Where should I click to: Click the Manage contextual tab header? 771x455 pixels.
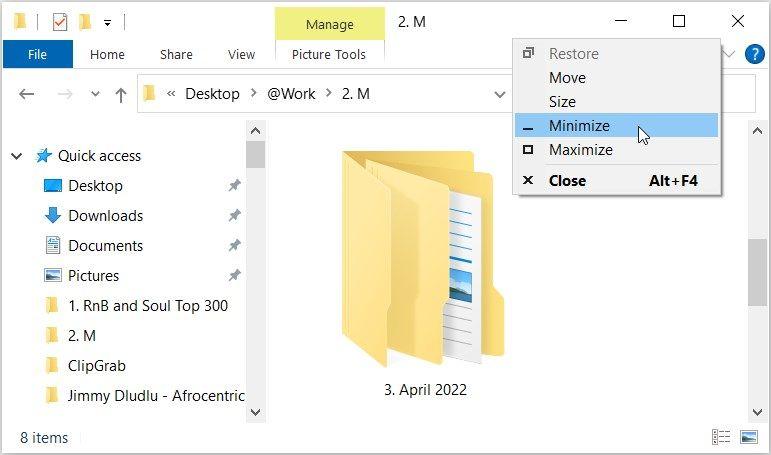(x=329, y=24)
